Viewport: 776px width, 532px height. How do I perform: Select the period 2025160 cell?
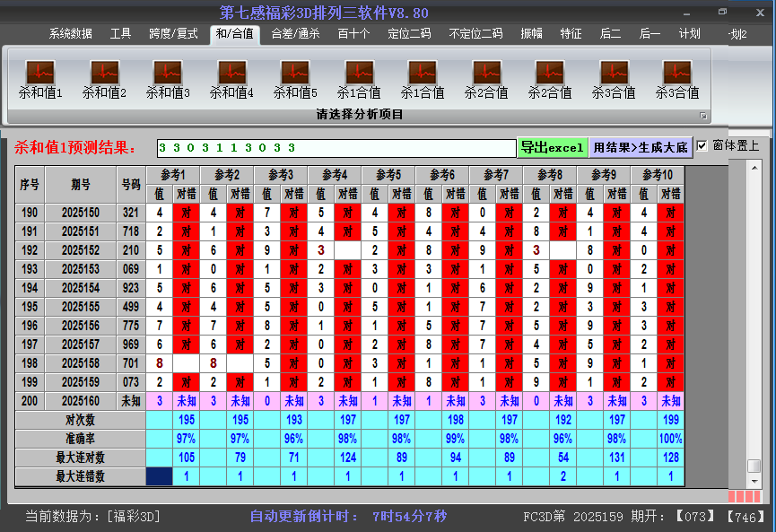[x=81, y=401]
